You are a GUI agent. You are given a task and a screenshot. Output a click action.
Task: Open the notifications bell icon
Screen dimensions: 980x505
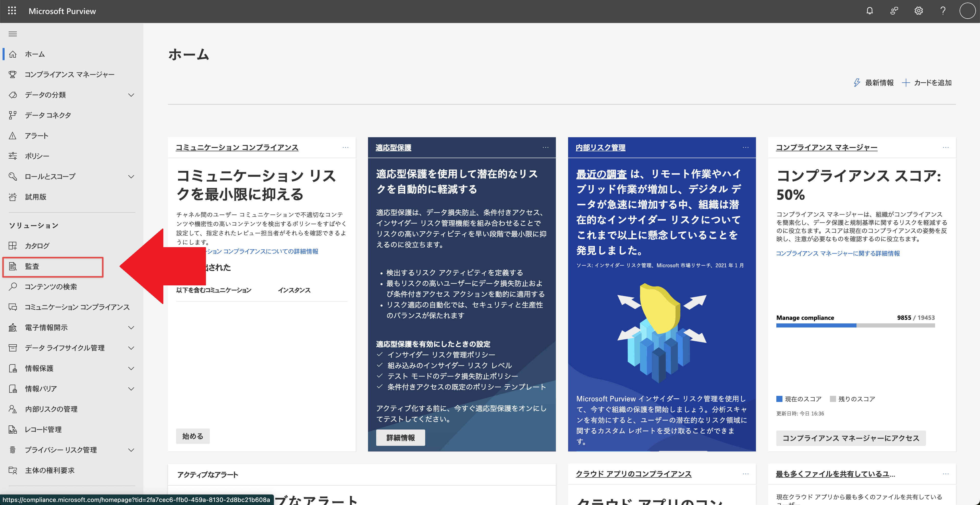click(870, 11)
